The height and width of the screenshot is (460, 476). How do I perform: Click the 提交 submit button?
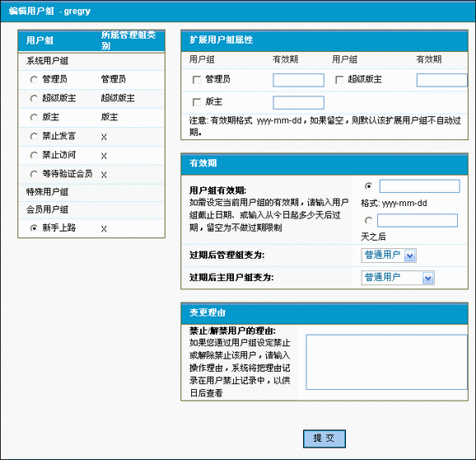(x=324, y=439)
